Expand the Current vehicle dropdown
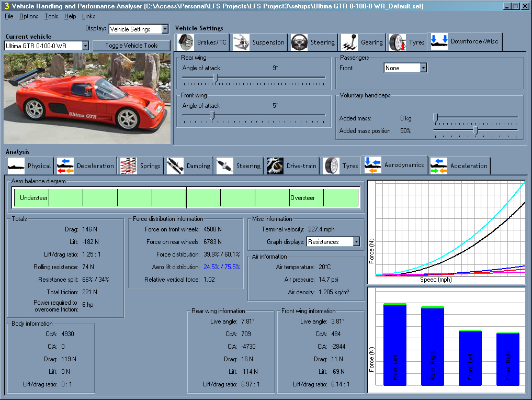Viewport: 532px width, 400px height. [85, 46]
